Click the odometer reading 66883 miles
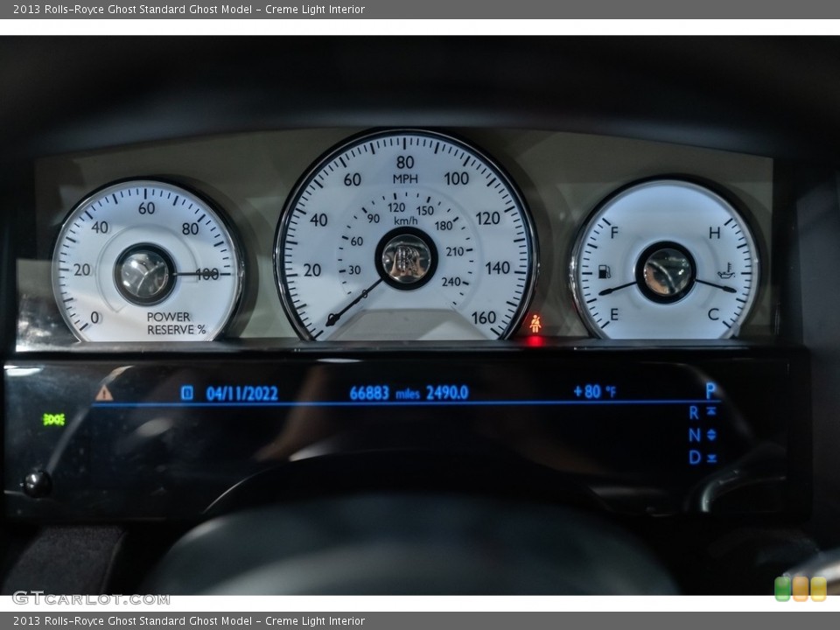Viewport: 840px width, 630px height. [x=385, y=393]
